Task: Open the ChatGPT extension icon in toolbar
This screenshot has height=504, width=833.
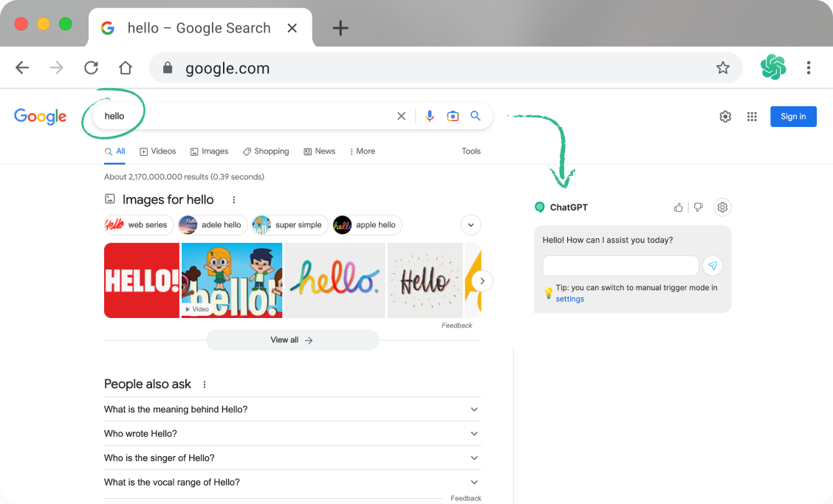Action: [x=773, y=67]
